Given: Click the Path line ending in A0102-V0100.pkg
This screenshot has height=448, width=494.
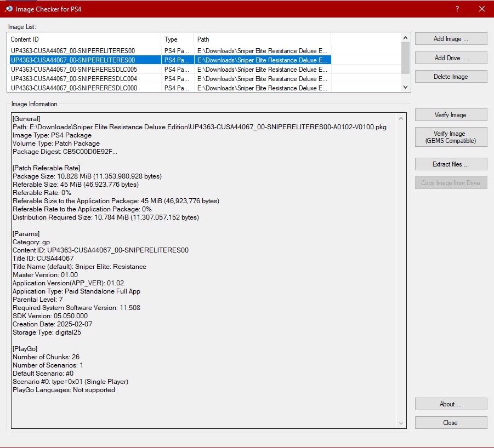Looking at the screenshot, I should [200, 127].
